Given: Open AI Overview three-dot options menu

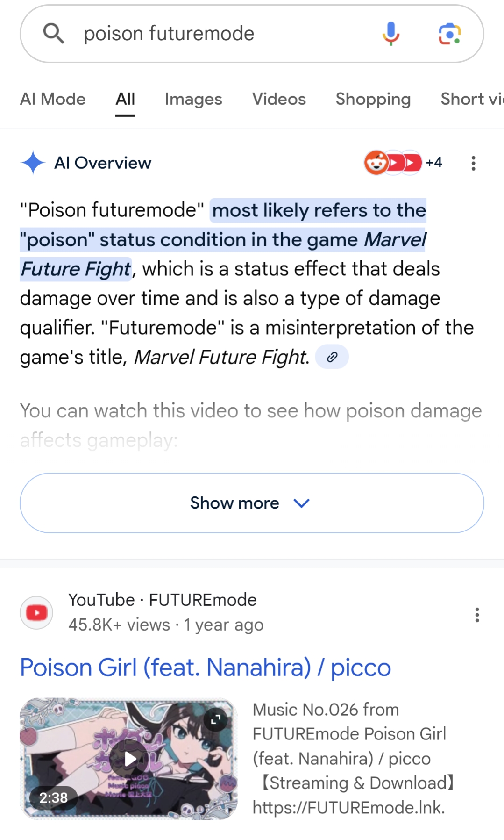Looking at the screenshot, I should pyautogui.click(x=473, y=163).
